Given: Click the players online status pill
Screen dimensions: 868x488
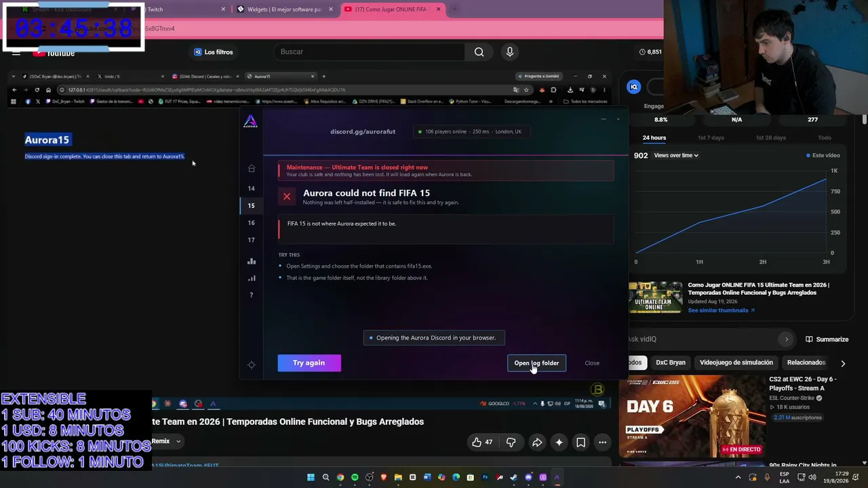Looking at the screenshot, I should (x=471, y=131).
